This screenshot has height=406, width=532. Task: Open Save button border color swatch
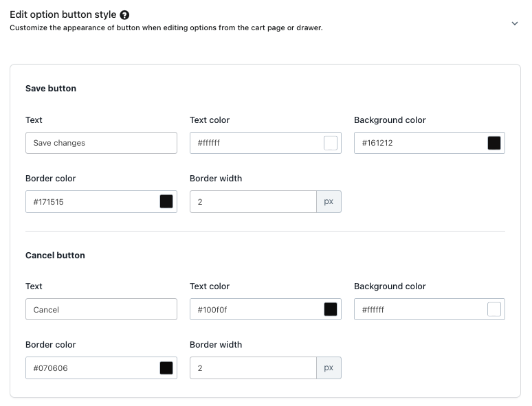[x=166, y=201]
